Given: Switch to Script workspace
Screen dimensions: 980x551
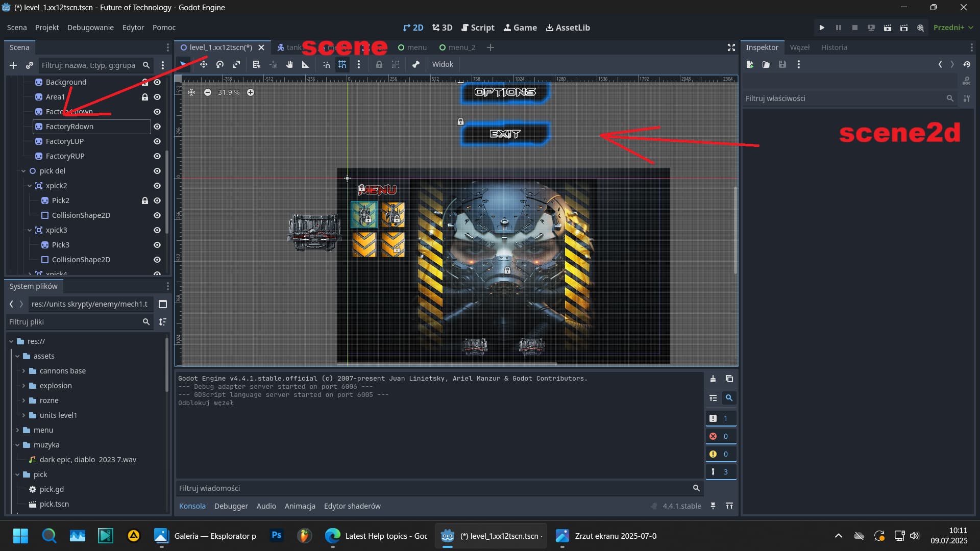Looking at the screenshot, I should pyautogui.click(x=478, y=28).
